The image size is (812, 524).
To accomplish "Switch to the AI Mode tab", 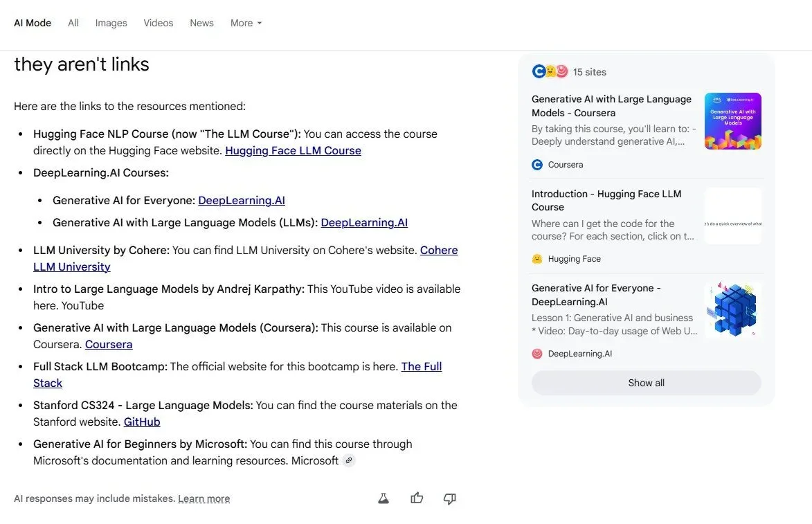I will [33, 23].
